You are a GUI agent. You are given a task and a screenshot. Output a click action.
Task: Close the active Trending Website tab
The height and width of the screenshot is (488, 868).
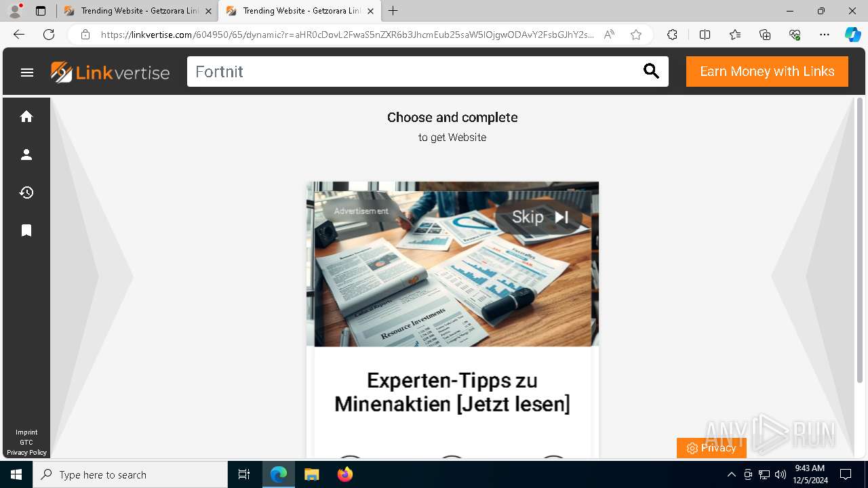[370, 11]
